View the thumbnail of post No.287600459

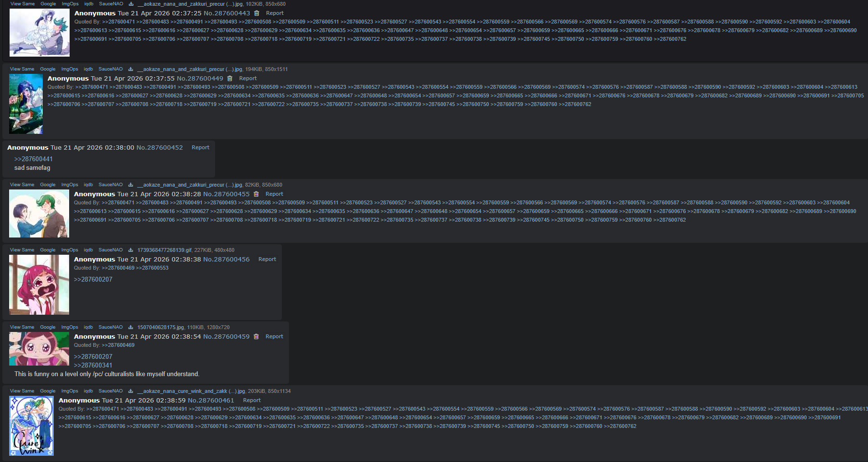39,349
